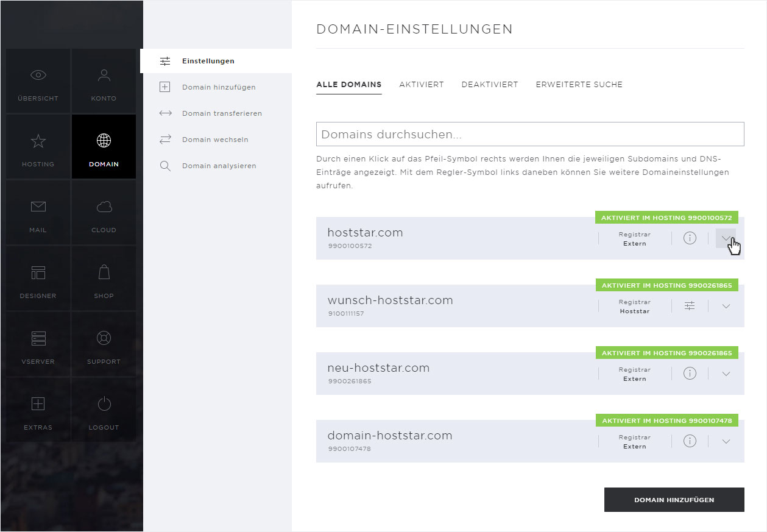
Task: Switch to the Deaktiviert tab
Action: [x=490, y=85]
